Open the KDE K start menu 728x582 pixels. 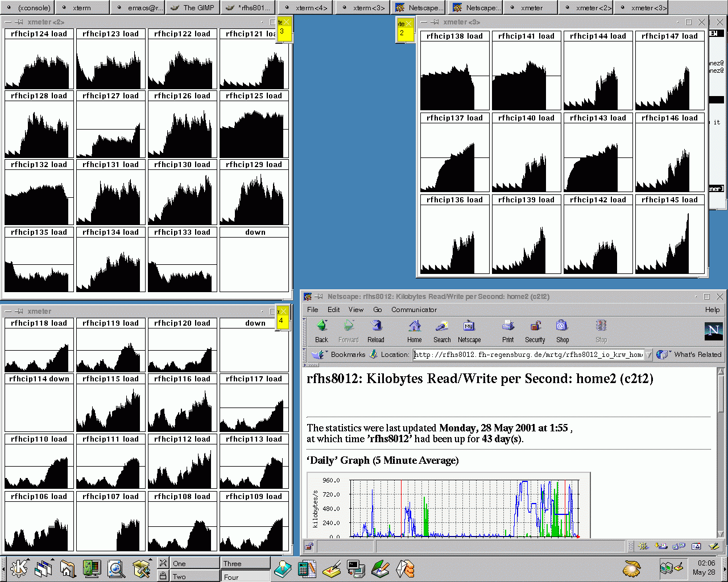pos(19,568)
